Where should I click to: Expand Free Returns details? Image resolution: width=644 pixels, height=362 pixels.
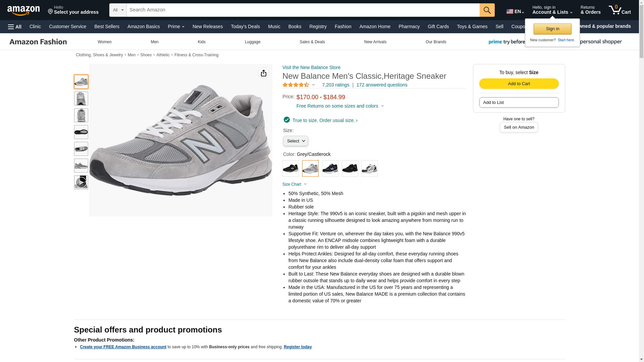pos(340,106)
